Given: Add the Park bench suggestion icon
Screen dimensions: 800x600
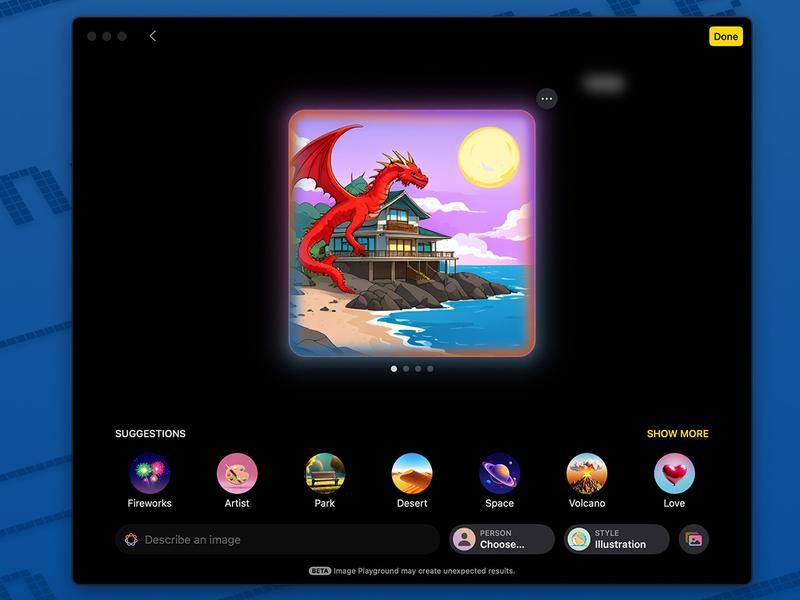Looking at the screenshot, I should coord(324,473).
